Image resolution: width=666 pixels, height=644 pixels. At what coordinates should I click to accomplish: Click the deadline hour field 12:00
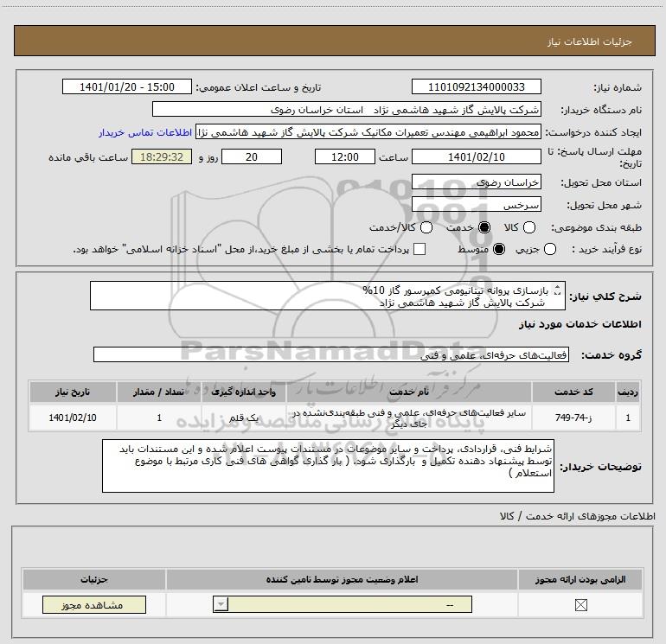click(x=345, y=156)
